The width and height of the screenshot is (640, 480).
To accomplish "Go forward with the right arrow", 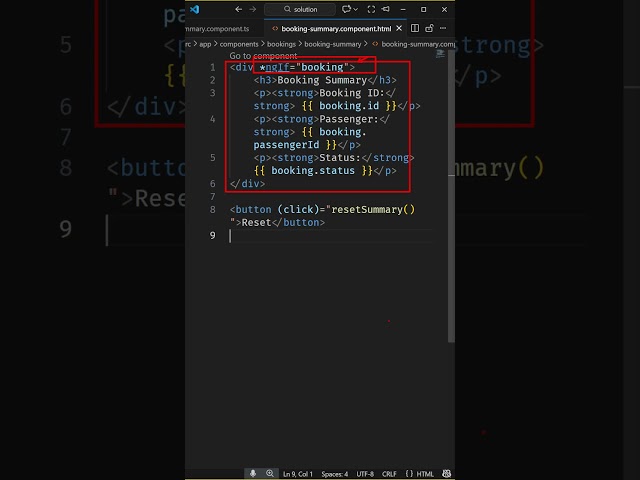I will [x=253, y=9].
